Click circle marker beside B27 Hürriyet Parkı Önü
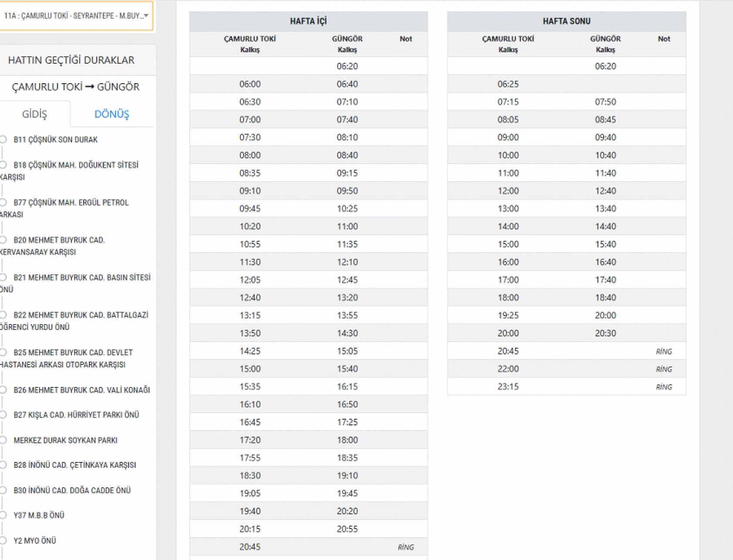733x560 pixels. (3, 414)
